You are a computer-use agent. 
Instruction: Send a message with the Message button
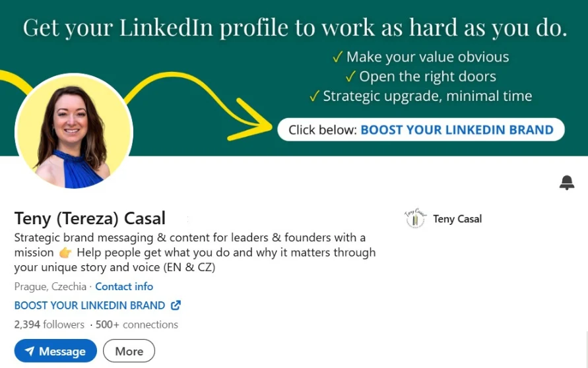click(55, 351)
